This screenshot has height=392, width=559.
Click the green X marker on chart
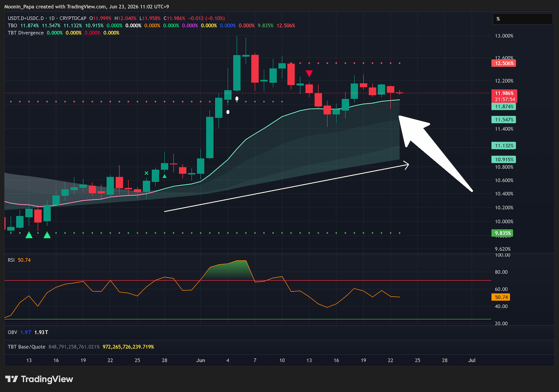147,173
